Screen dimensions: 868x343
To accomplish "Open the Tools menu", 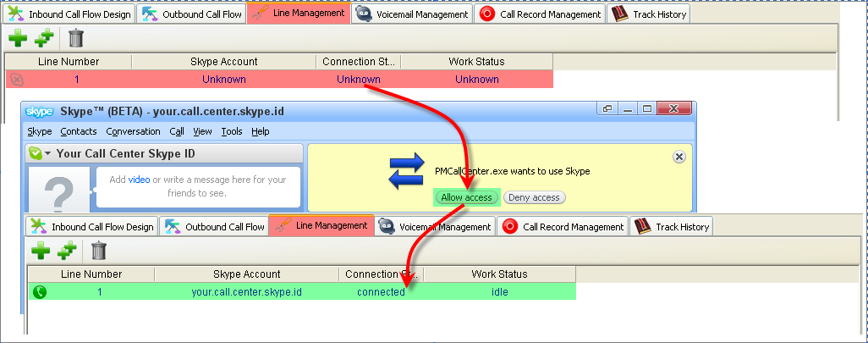I will (232, 131).
